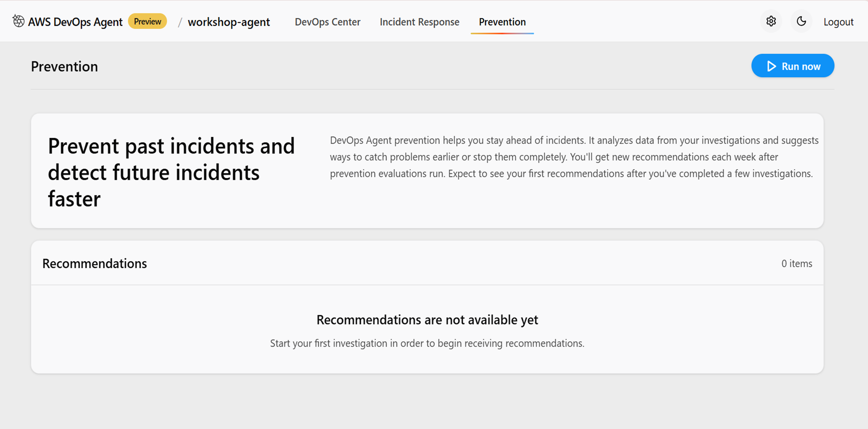Screen dimensions: 868x429
Task: Click the breadcrumb slash separator
Action: click(180, 22)
